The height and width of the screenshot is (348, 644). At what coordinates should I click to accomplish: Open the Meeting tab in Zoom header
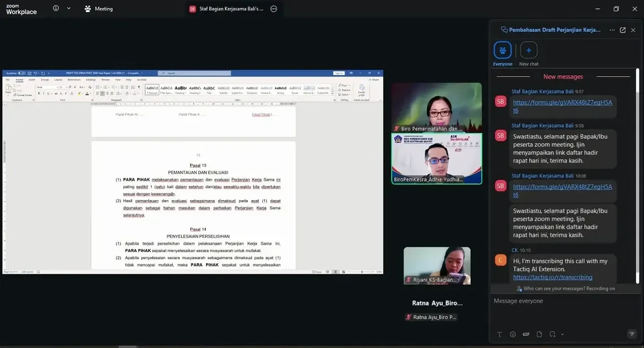[99, 9]
